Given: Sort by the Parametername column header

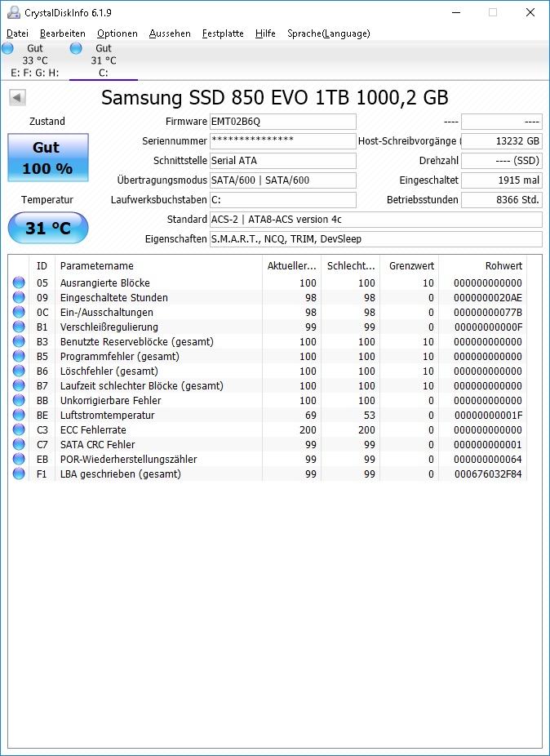Looking at the screenshot, I should pos(158,265).
